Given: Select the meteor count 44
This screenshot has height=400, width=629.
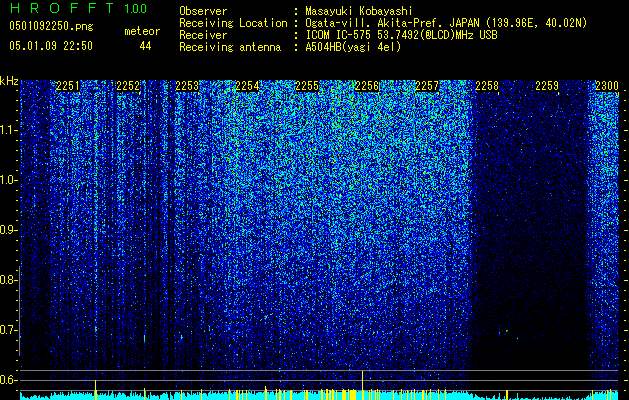Looking at the screenshot, I should point(145,46).
